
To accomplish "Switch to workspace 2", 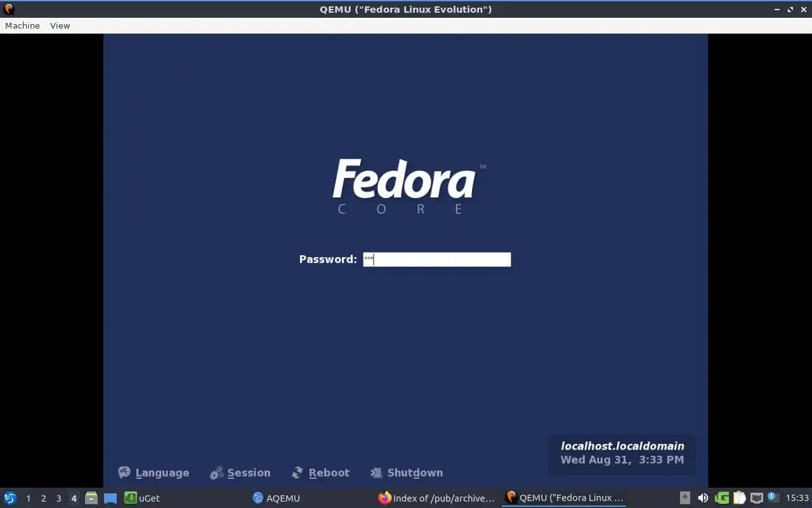I will [x=43, y=498].
